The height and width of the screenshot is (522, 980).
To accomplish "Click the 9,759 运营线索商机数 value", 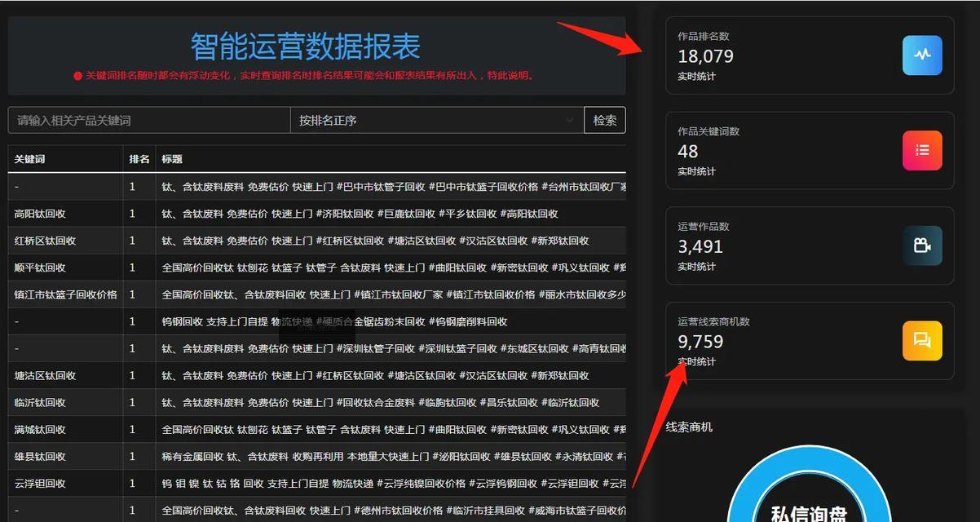I will click(700, 342).
